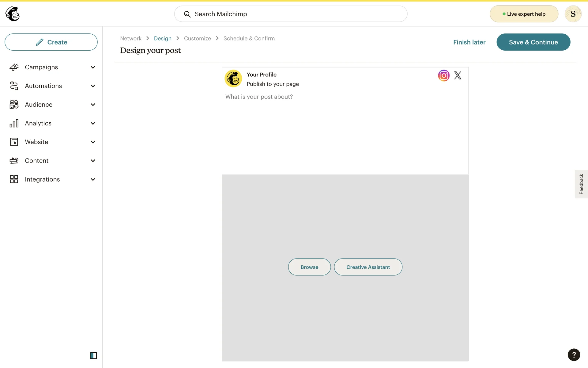The height and width of the screenshot is (368, 588).
Task: Toggle the X network icon
Action: coord(458,75)
